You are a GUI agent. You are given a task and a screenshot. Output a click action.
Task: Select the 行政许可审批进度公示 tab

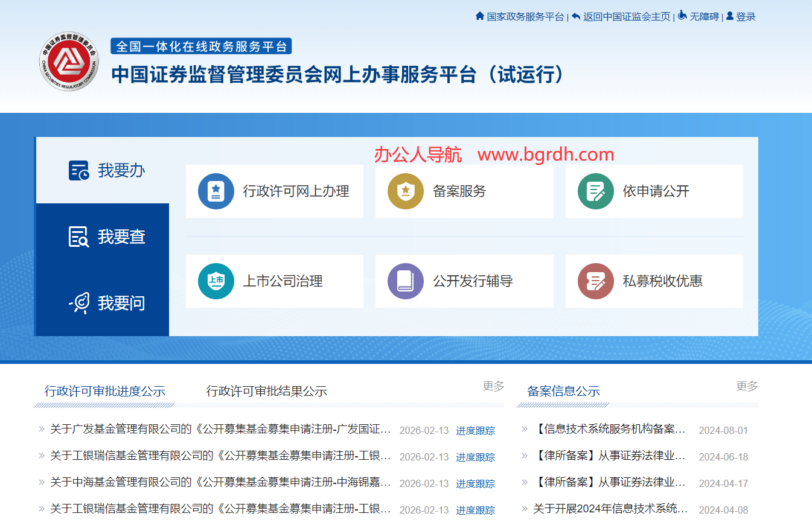click(x=105, y=391)
